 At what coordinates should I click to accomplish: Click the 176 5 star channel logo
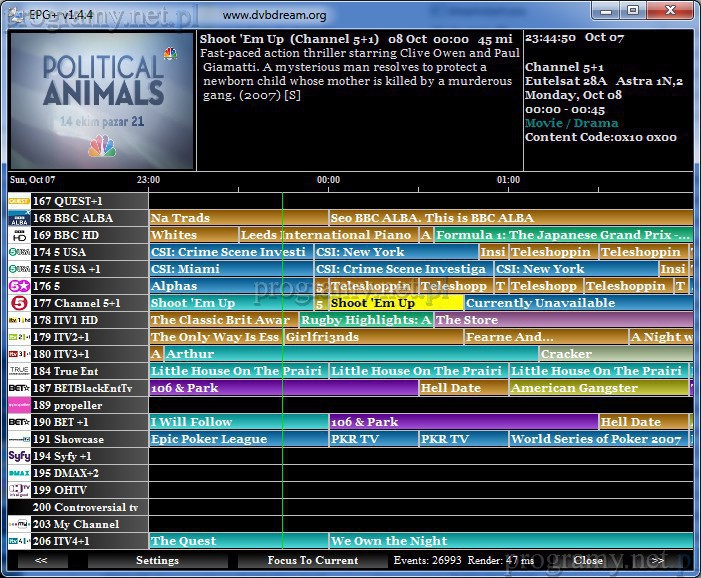click(x=18, y=286)
